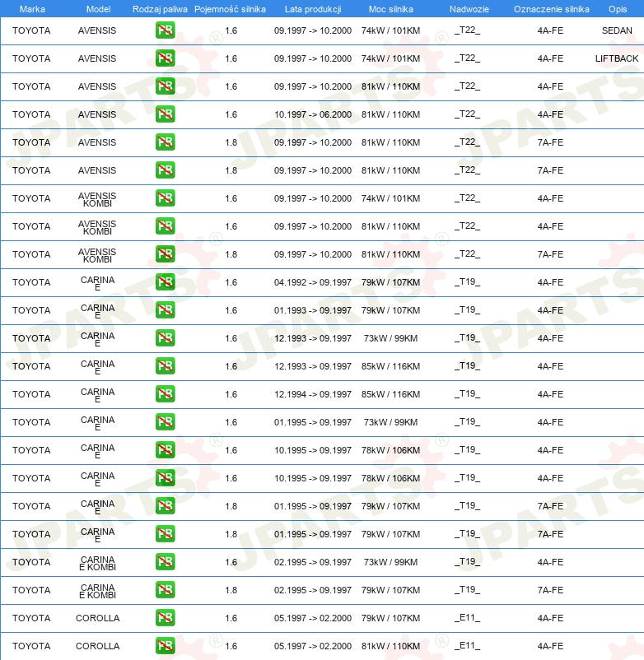Click 7A-FE engine code in Carina E Kombi row
The height and width of the screenshot is (660, 644).
[x=550, y=590]
